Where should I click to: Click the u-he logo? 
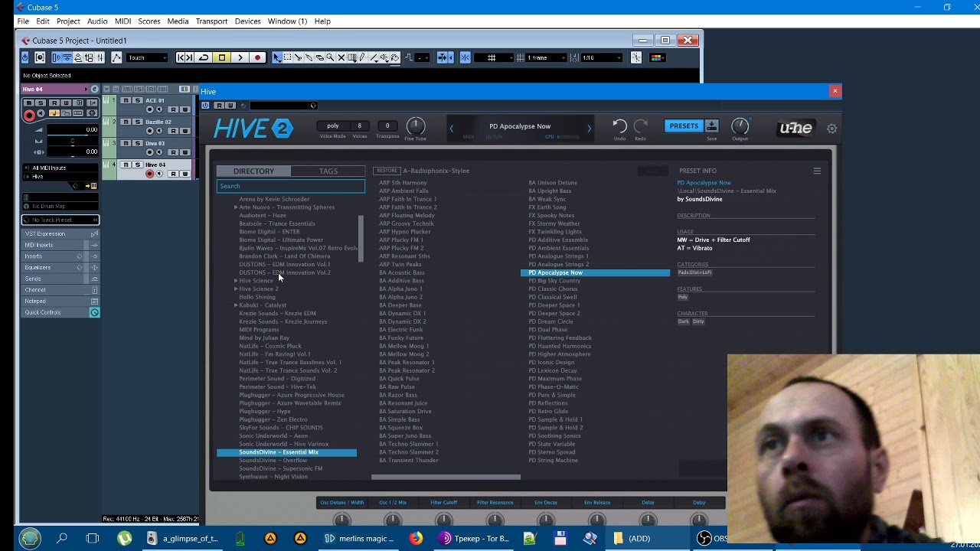point(795,128)
